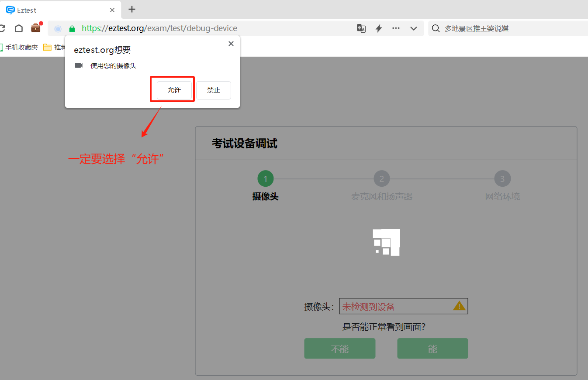Click the green padlock security icon
Viewport: 588px width, 380px height.
pyautogui.click(x=72, y=28)
